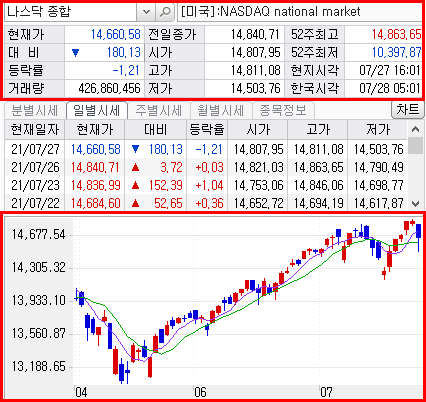Click the table scrollbar down arrow
The width and height of the screenshot is (426, 402).
point(415,203)
